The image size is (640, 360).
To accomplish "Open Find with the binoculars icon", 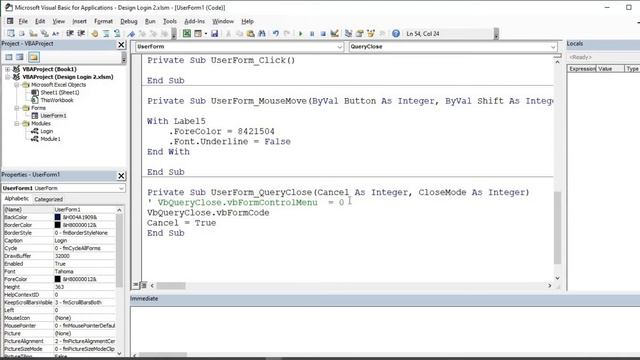I will (x=262, y=33).
